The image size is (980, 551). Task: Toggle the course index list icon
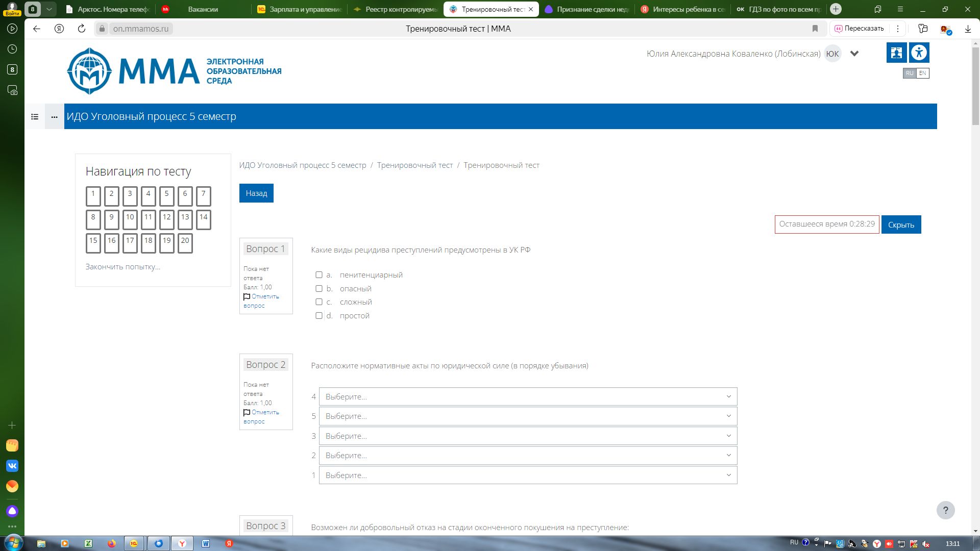(35, 117)
